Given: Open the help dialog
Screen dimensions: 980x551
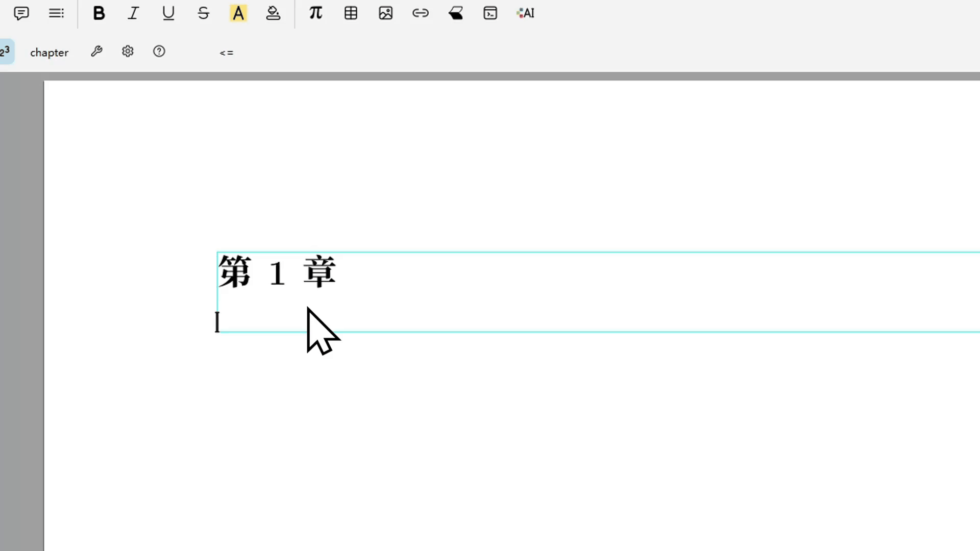Looking at the screenshot, I should click(159, 51).
